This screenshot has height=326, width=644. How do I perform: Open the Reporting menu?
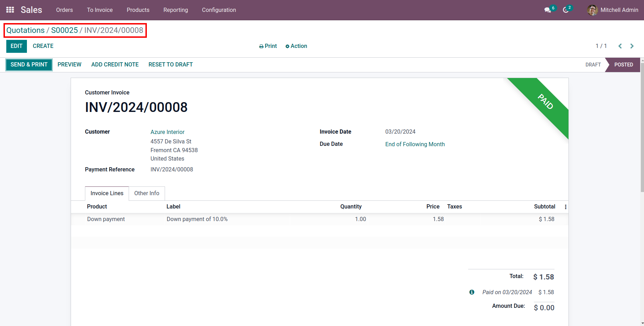pos(176,10)
